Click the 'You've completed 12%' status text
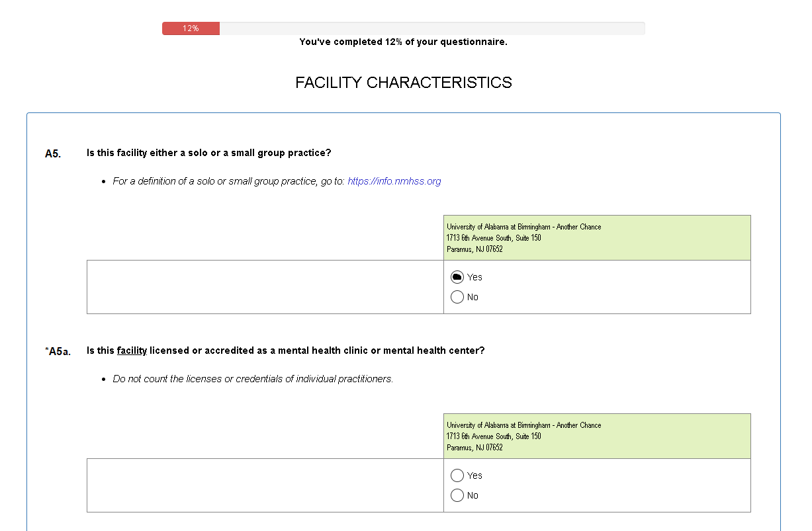The image size is (812, 531). click(x=403, y=42)
